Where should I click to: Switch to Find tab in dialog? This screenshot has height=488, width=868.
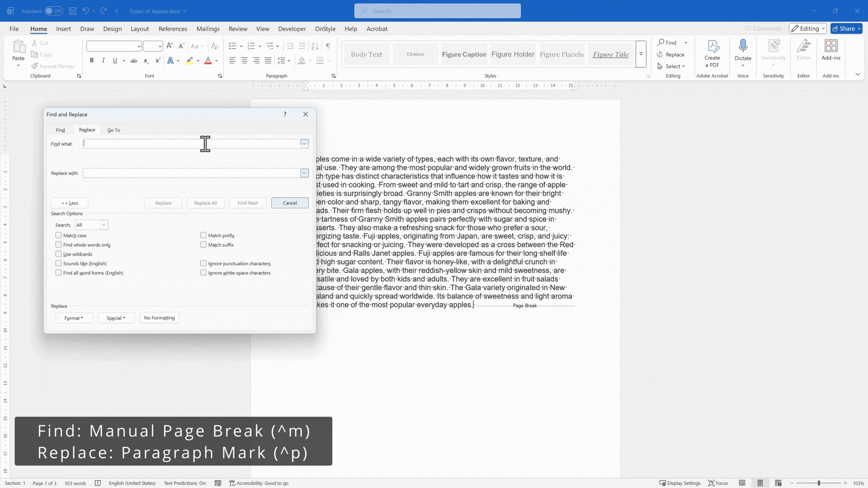[60, 130]
